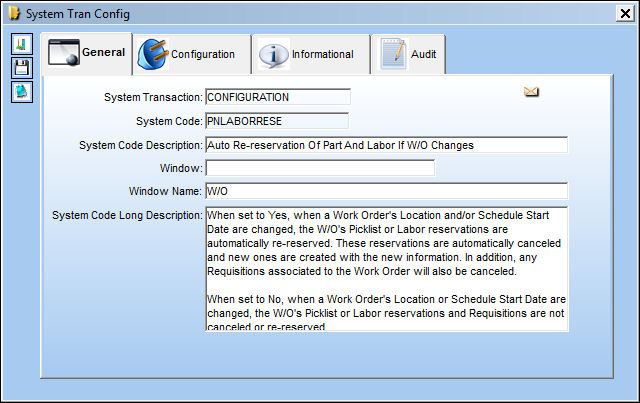Click the Window Name field
The height and width of the screenshot is (403, 640).
(x=387, y=191)
